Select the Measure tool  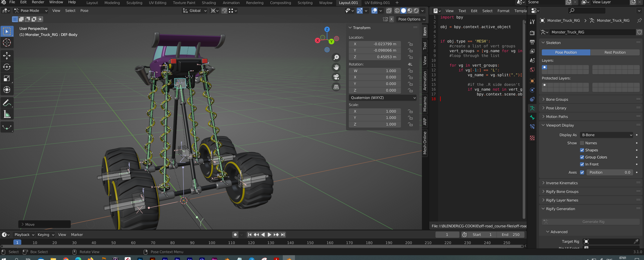click(7, 114)
